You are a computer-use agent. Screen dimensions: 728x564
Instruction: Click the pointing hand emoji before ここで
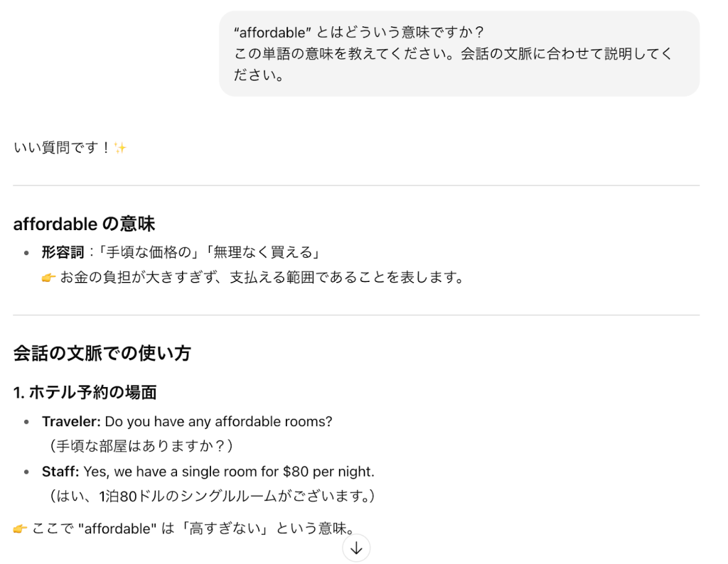pos(20,528)
